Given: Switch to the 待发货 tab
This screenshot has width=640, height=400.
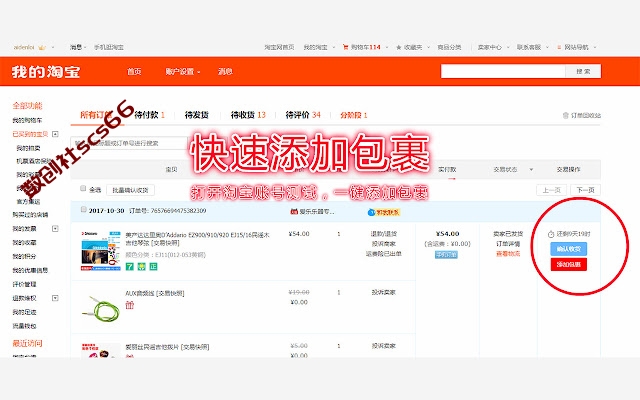Looking at the screenshot, I should [x=197, y=115].
